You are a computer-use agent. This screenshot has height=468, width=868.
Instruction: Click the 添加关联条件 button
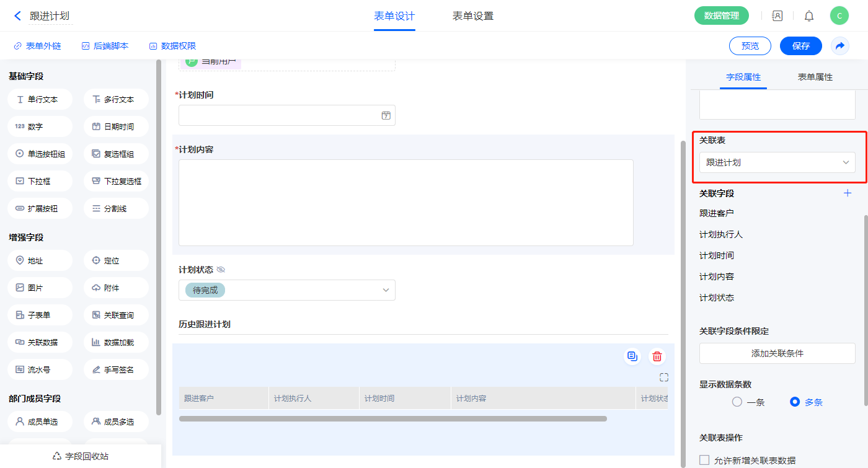click(x=777, y=353)
